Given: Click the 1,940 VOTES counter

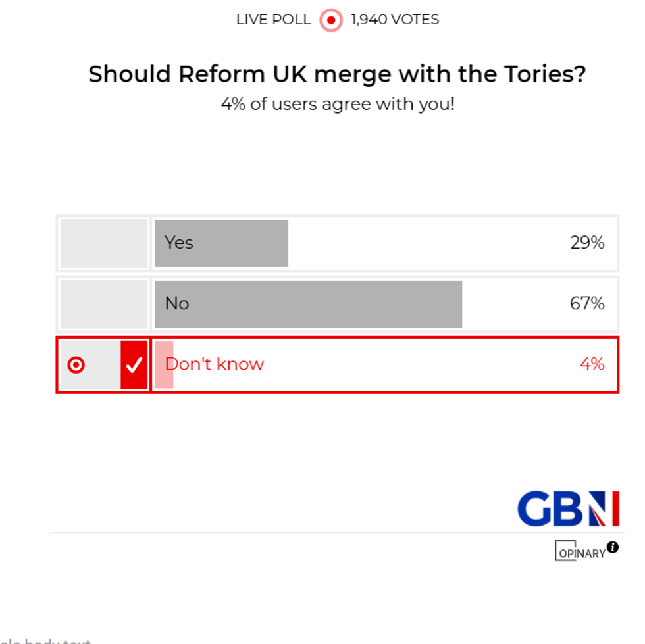Looking at the screenshot, I should pos(394,20).
